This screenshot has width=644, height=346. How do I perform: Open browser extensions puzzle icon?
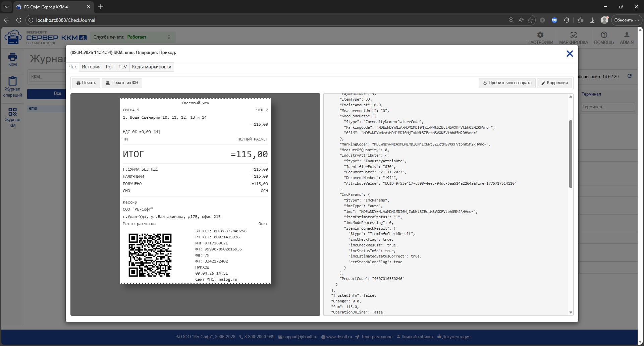pyautogui.click(x=567, y=20)
